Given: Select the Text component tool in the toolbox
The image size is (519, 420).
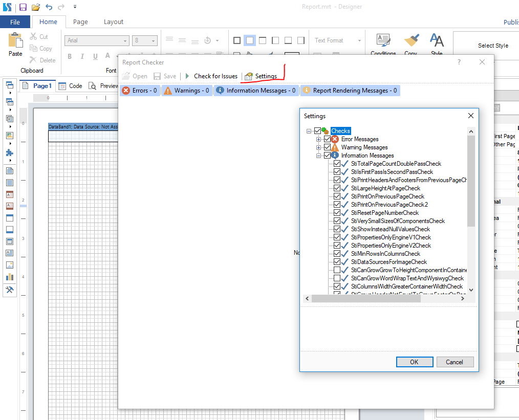Looking at the screenshot, I should click(10, 253).
